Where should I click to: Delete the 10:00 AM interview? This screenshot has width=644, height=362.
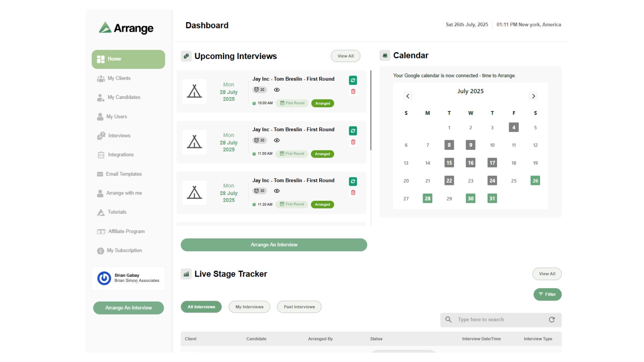(353, 92)
